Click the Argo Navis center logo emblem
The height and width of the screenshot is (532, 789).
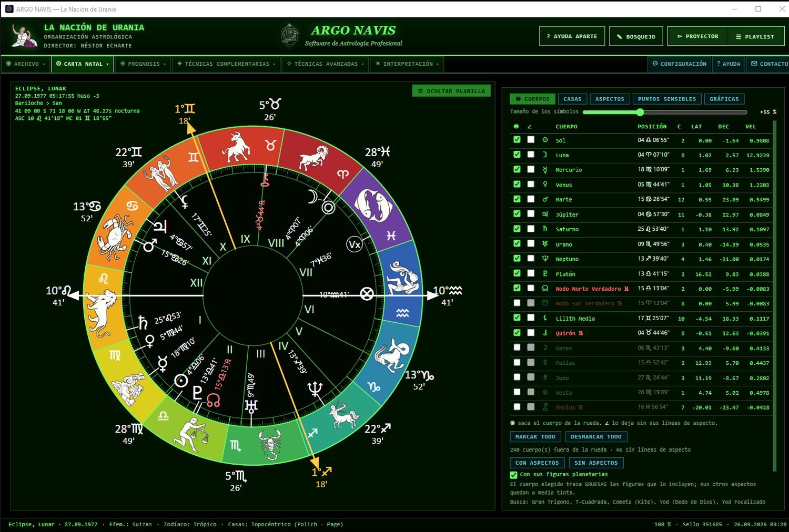click(x=290, y=35)
